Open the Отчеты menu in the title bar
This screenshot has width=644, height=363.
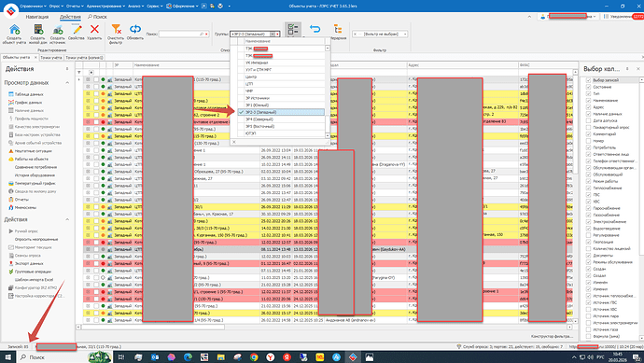pos(75,6)
